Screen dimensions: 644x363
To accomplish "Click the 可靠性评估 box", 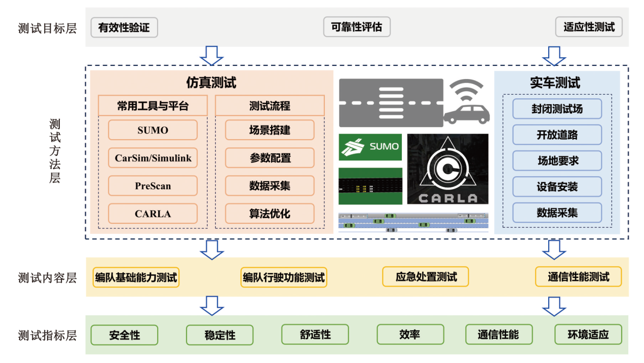I will pyautogui.click(x=357, y=27).
